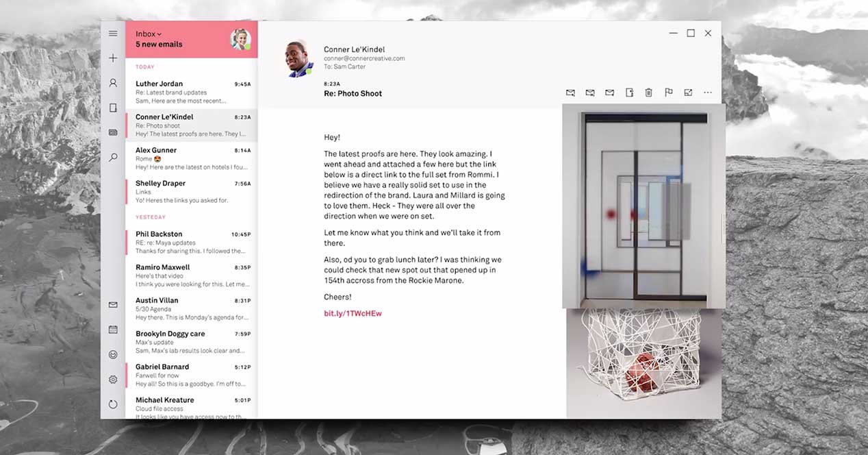Open contacts via person icon in sidebar
Screen dimensions: 868x455
point(113,83)
